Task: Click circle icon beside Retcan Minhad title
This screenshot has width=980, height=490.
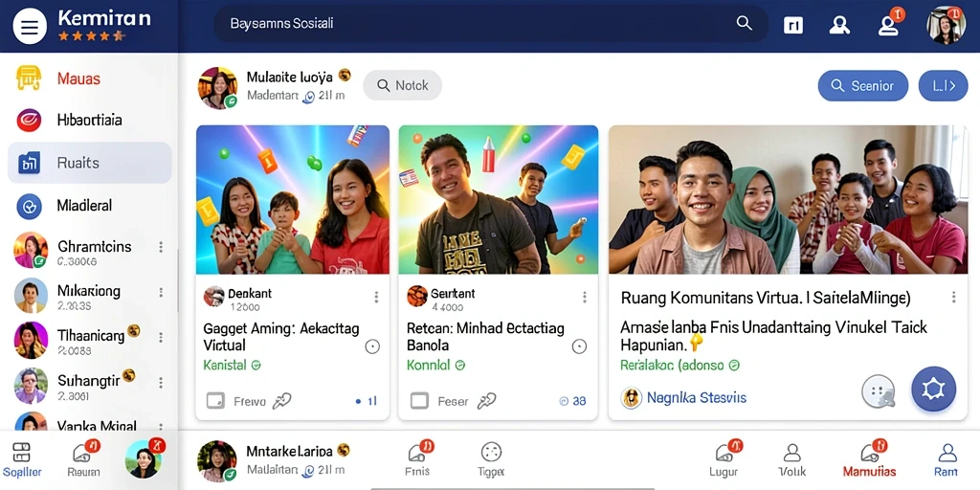Action: pos(579,346)
